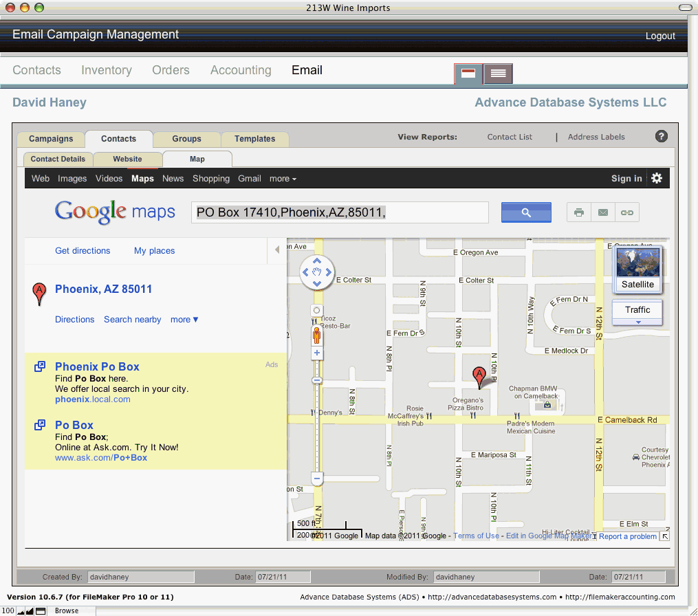698x616 pixels.
Task: Click the Modified By field
Action: [486, 577]
